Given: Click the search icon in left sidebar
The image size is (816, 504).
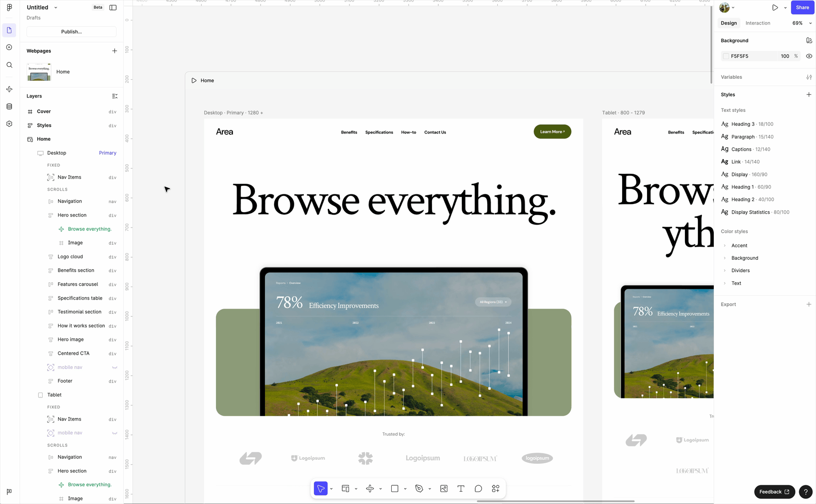Looking at the screenshot, I should click(x=9, y=65).
